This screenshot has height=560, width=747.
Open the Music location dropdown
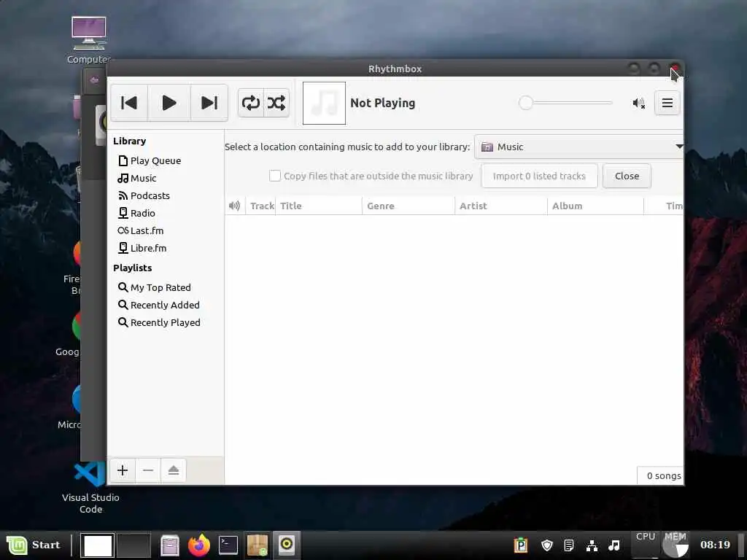point(578,147)
